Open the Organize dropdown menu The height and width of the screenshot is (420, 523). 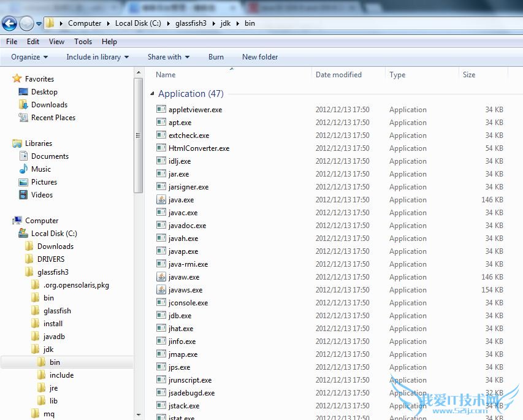(29, 57)
